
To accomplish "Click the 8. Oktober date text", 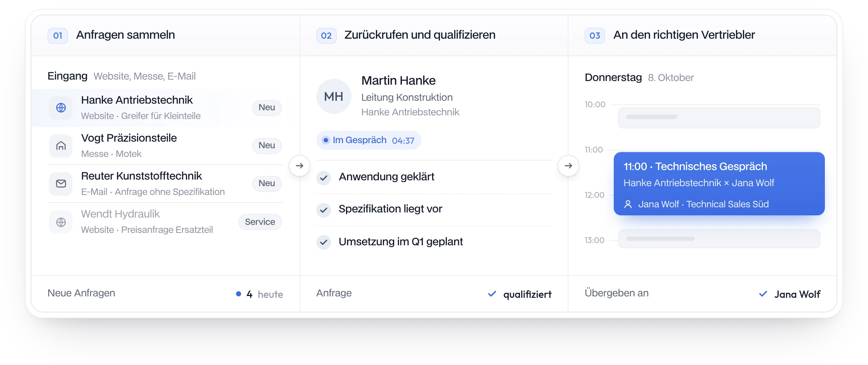I will [671, 78].
